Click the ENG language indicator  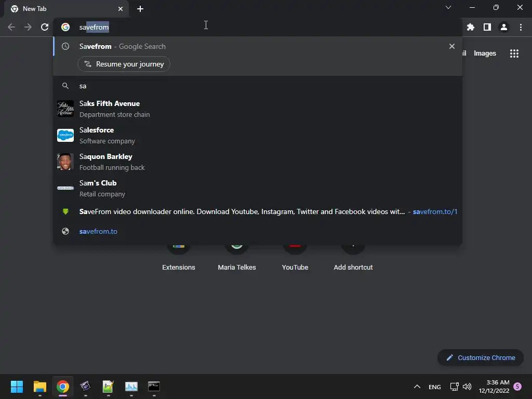[x=435, y=387]
